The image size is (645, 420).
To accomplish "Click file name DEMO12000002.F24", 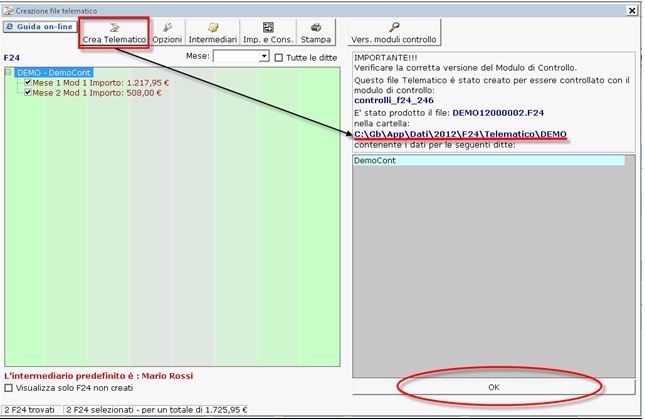I will coord(498,113).
